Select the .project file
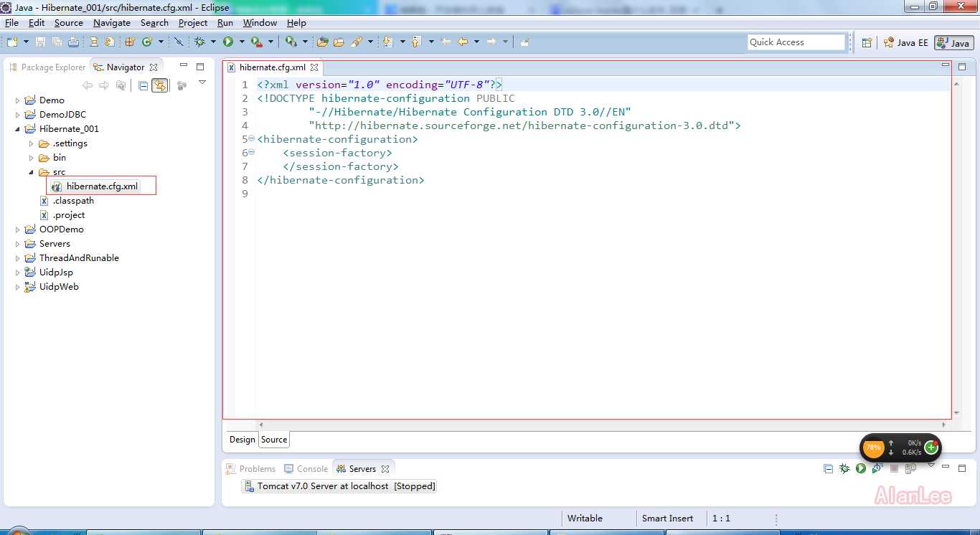The width and height of the screenshot is (980, 535). [62, 215]
